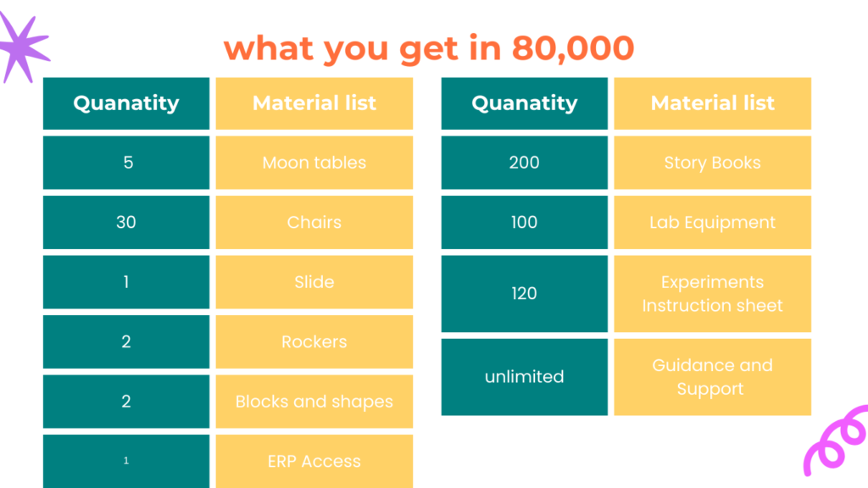
Task: Select the Rockers cell
Action: pos(314,342)
